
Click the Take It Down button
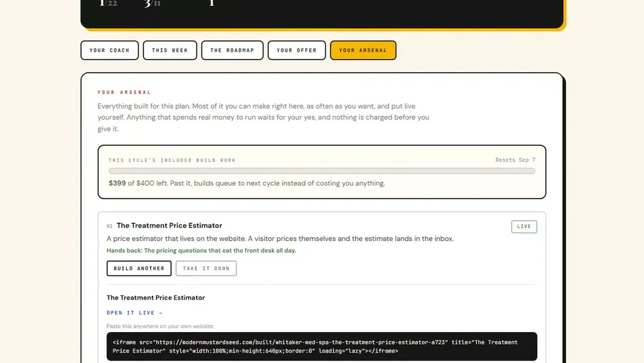click(206, 268)
